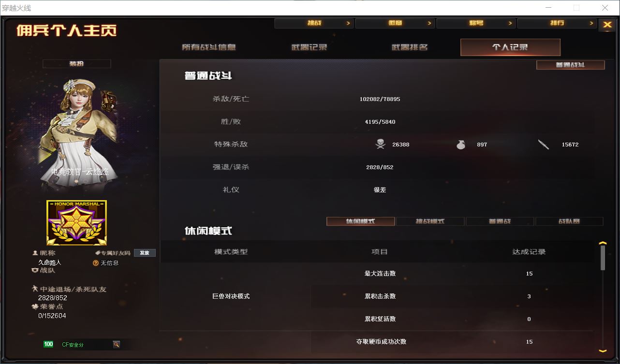This screenshot has width=620, height=364.
Task: Select the 挑战模式 sub-tab
Action: click(x=430, y=221)
